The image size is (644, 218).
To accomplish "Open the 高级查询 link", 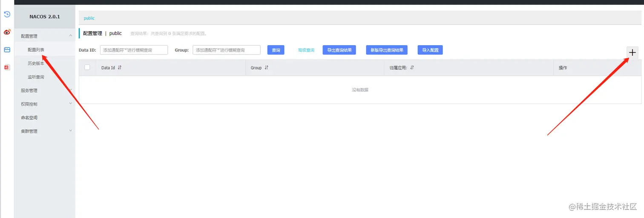I will coord(306,50).
